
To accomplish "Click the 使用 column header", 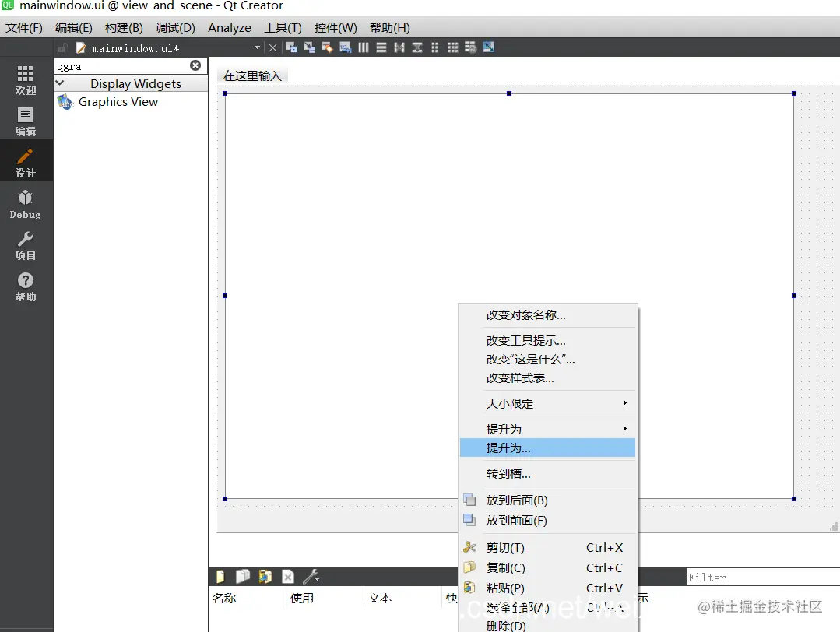I will (x=302, y=599).
